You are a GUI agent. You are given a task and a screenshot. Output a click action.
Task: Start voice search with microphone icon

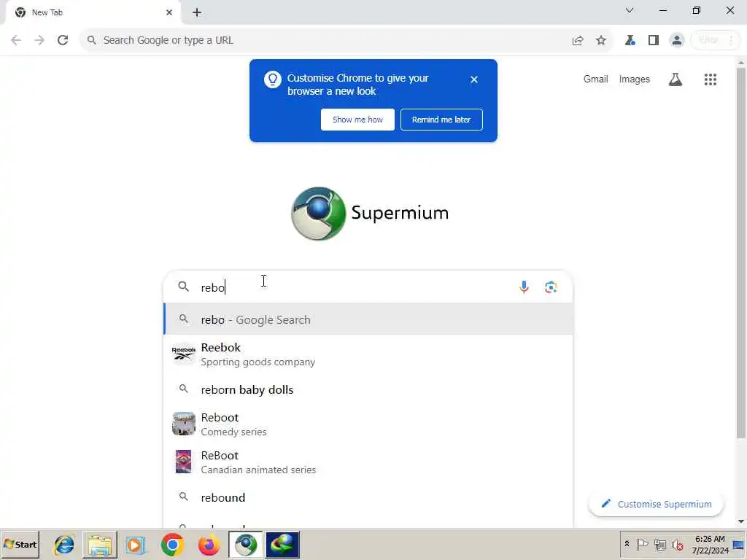point(524,287)
